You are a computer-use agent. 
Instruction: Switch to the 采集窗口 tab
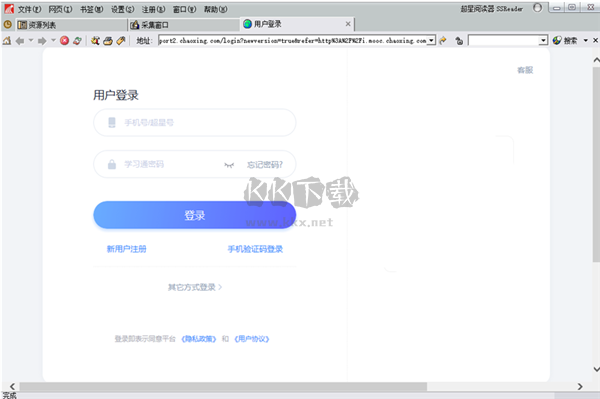coord(184,25)
